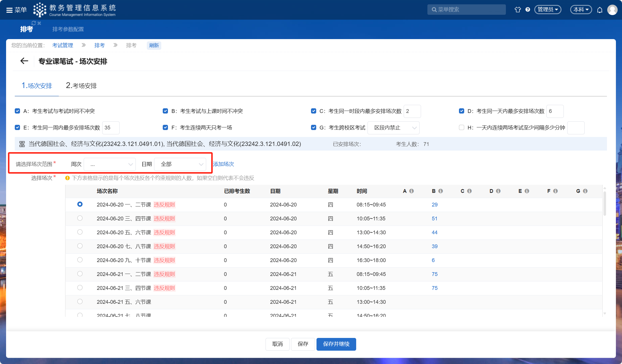Click info icon next to column B
Image resolution: width=622 pixels, height=364 pixels.
440,191
